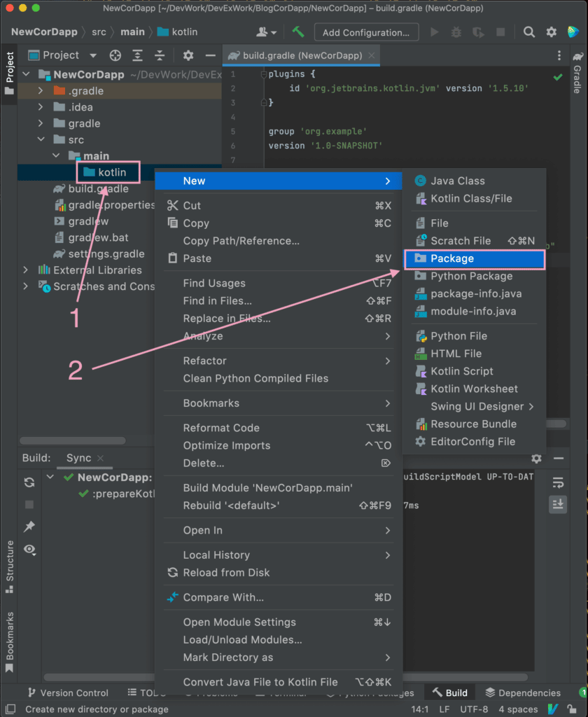
Task: Expand Scratches and Consoles node
Action: (x=26, y=286)
